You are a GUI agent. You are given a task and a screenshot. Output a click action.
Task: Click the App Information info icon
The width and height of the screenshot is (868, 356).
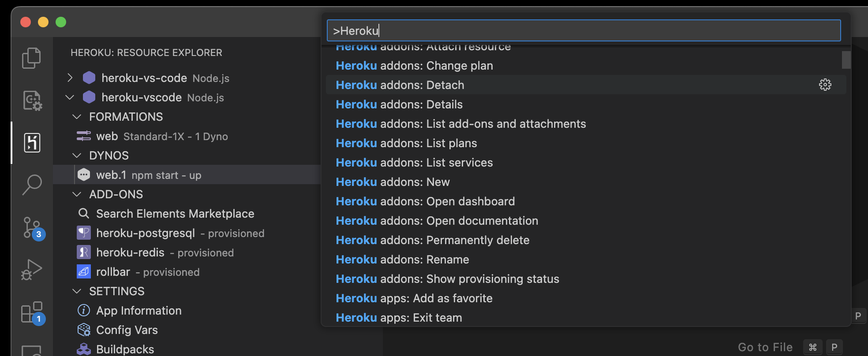[x=84, y=311]
